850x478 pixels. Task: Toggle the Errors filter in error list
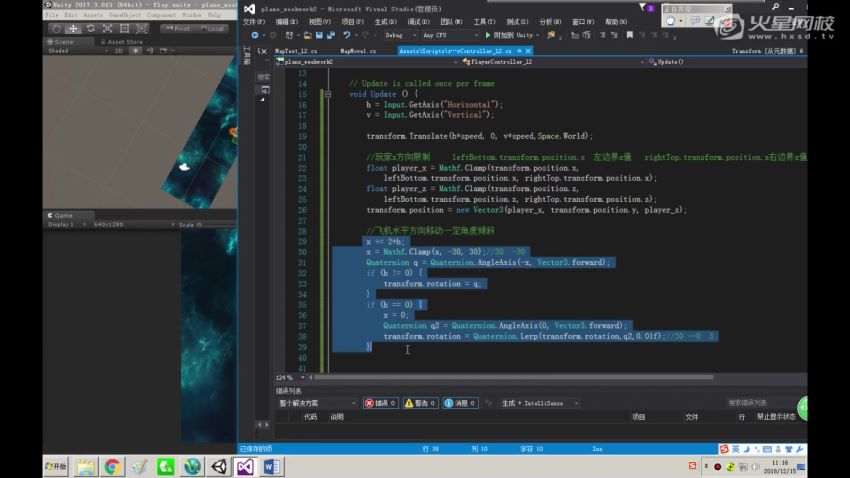(380, 403)
